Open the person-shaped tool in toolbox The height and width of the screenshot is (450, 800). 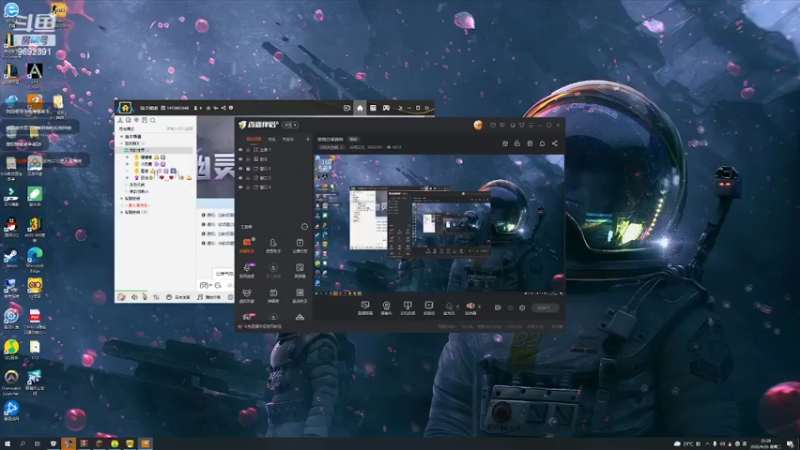click(x=273, y=244)
